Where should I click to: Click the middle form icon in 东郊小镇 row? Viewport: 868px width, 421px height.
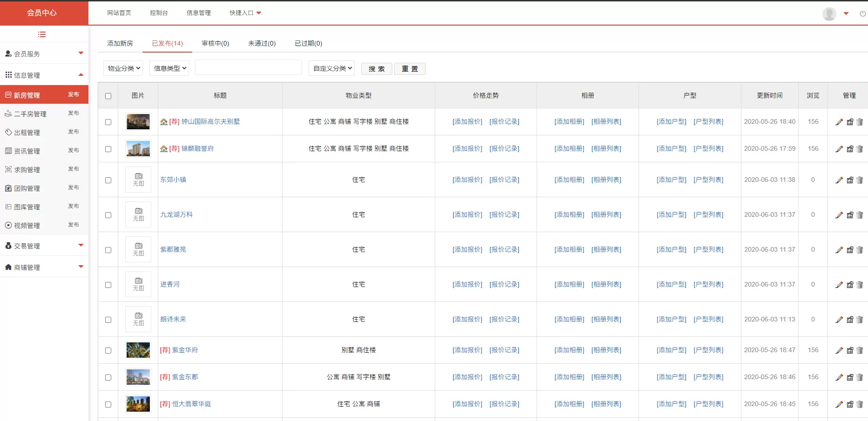coord(850,180)
